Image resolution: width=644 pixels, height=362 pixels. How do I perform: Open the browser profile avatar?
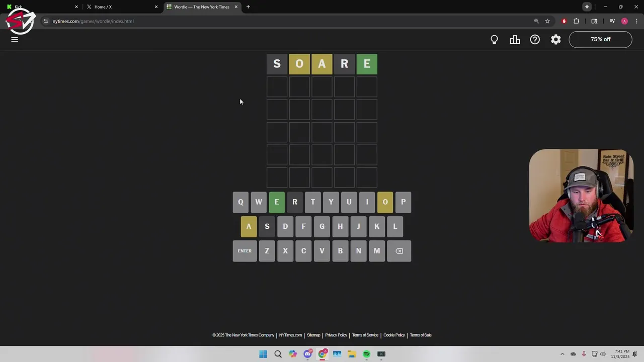click(624, 21)
